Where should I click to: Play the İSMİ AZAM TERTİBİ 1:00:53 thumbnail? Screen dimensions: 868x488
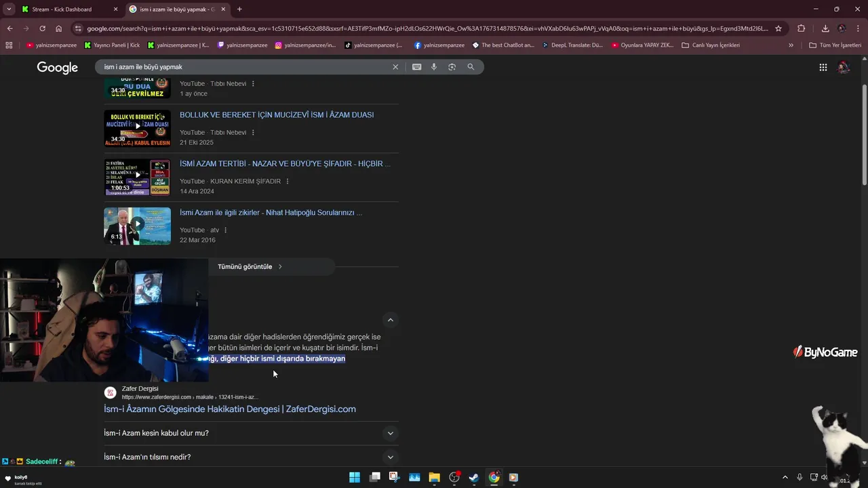tap(138, 177)
